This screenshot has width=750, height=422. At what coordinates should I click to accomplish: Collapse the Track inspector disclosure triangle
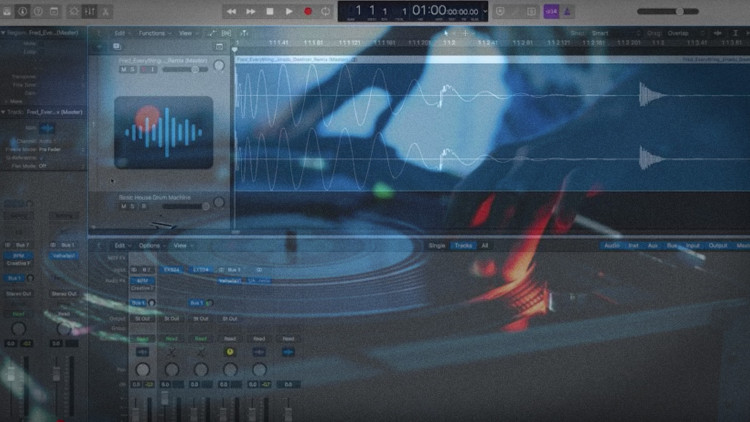(3, 112)
